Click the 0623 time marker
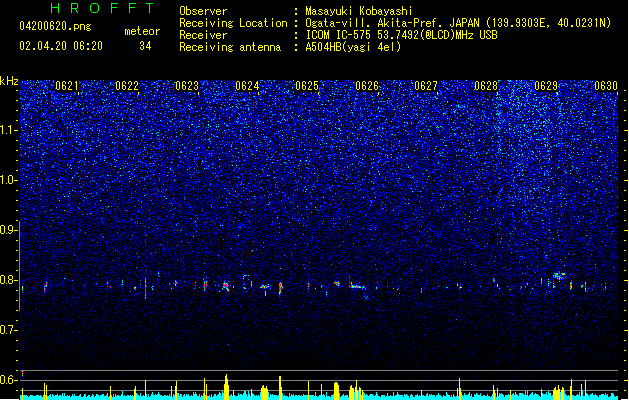 point(187,86)
